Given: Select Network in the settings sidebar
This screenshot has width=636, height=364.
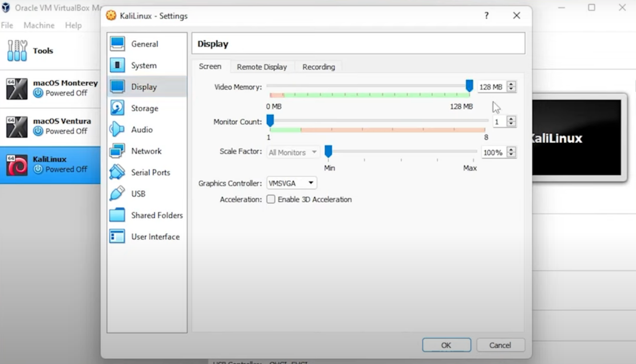Looking at the screenshot, I should (147, 151).
